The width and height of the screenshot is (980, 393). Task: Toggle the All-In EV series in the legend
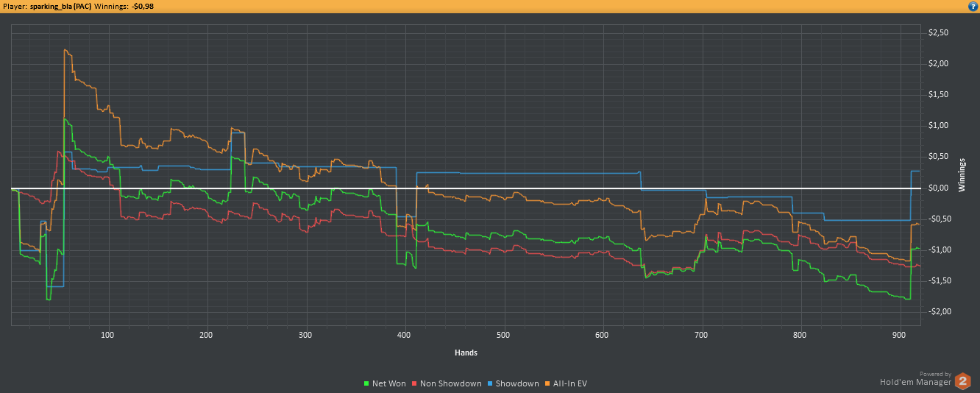pyautogui.click(x=566, y=383)
